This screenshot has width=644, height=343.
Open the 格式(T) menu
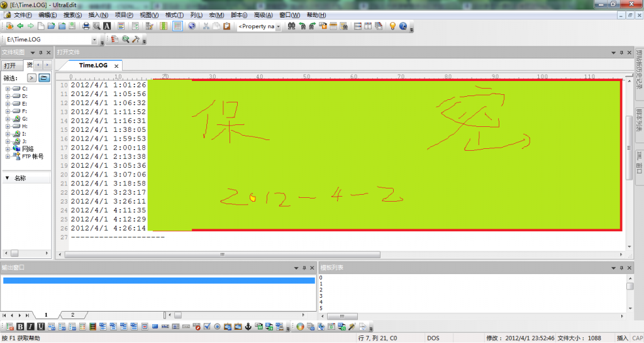tap(174, 15)
